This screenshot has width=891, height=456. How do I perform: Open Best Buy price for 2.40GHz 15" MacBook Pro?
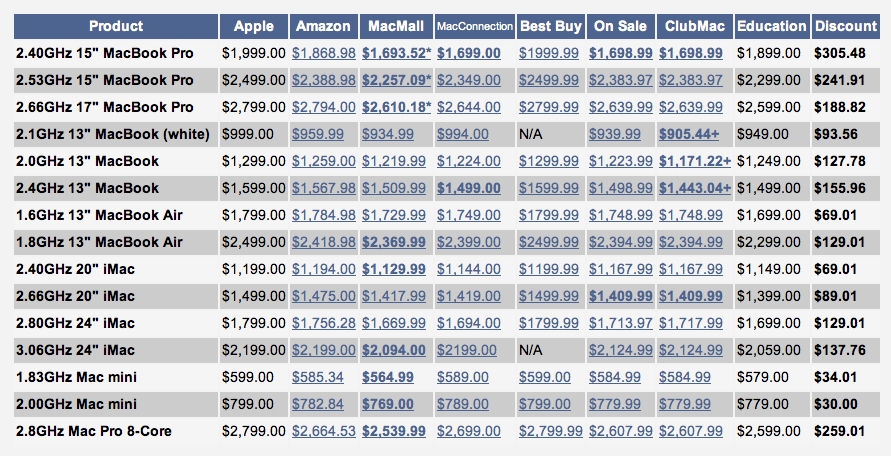(549, 53)
